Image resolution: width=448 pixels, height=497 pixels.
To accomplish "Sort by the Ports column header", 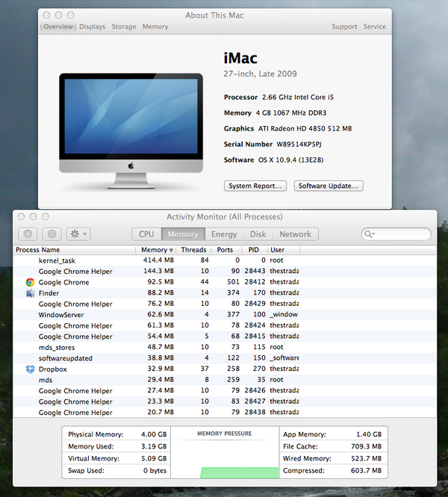I will click(225, 250).
